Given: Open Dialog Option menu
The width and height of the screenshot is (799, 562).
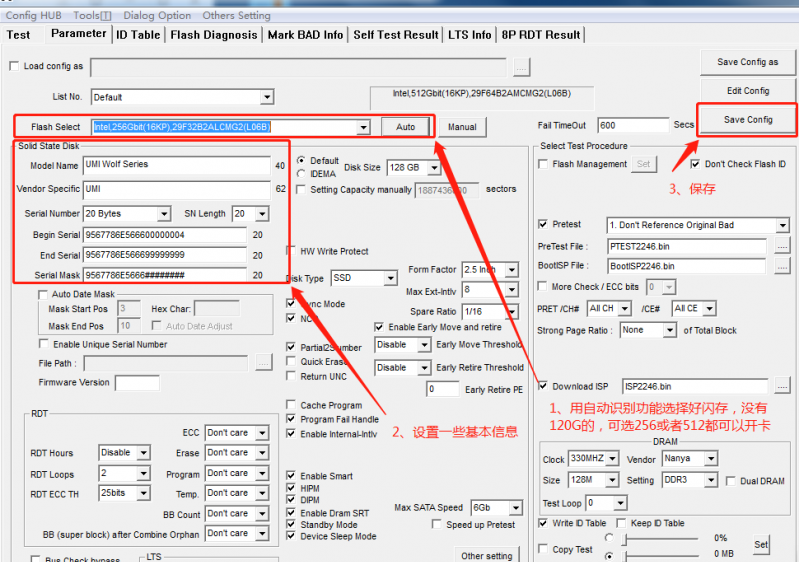Looking at the screenshot, I should tap(157, 15).
